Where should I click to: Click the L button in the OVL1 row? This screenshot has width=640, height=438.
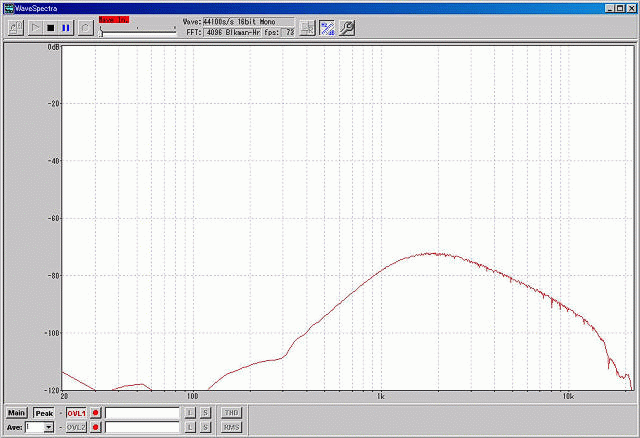[190, 412]
